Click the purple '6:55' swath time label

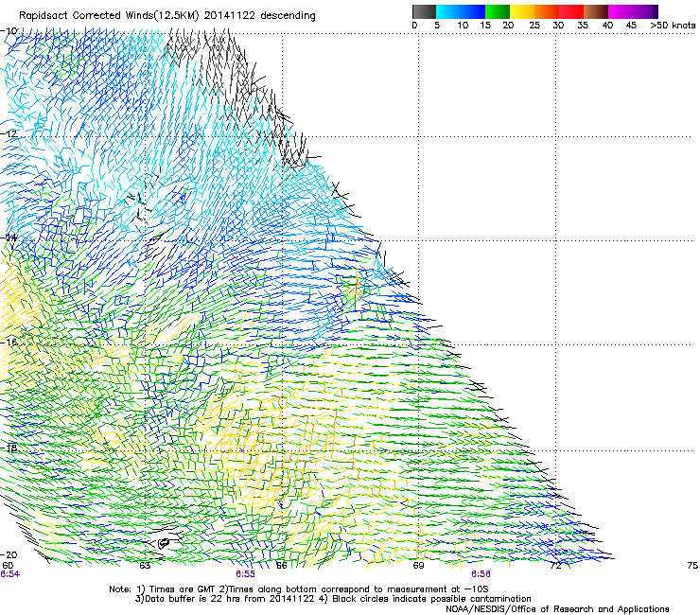(x=246, y=574)
